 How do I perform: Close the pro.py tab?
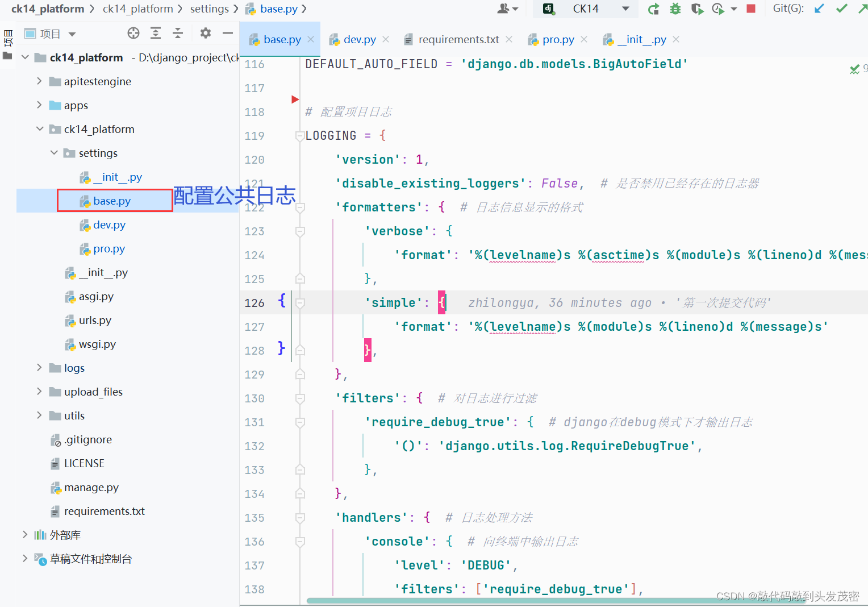[584, 39]
